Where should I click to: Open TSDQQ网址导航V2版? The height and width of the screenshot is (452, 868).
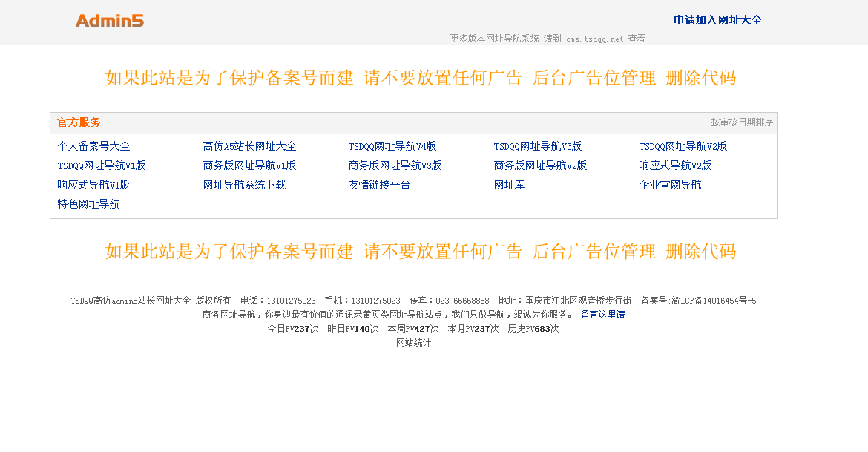pyautogui.click(x=682, y=146)
